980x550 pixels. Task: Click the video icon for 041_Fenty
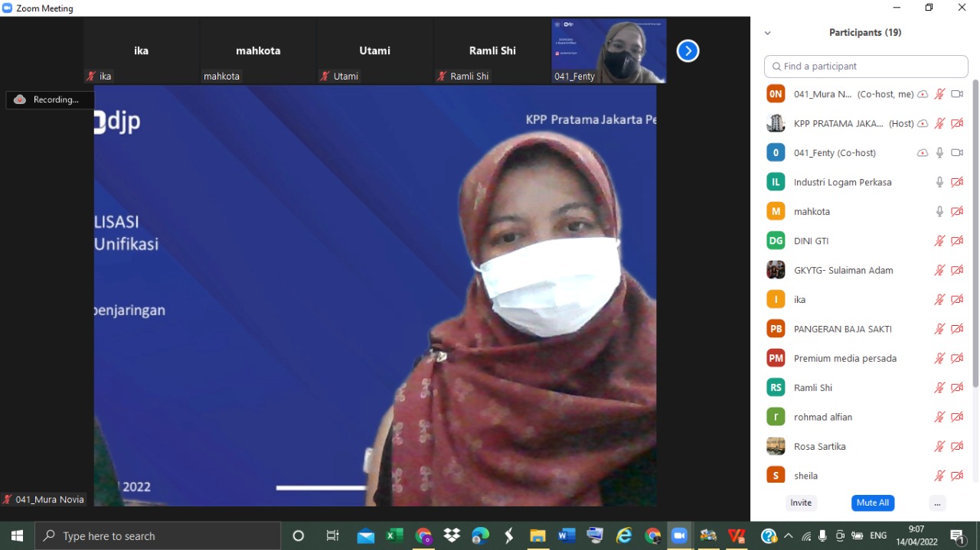point(956,153)
